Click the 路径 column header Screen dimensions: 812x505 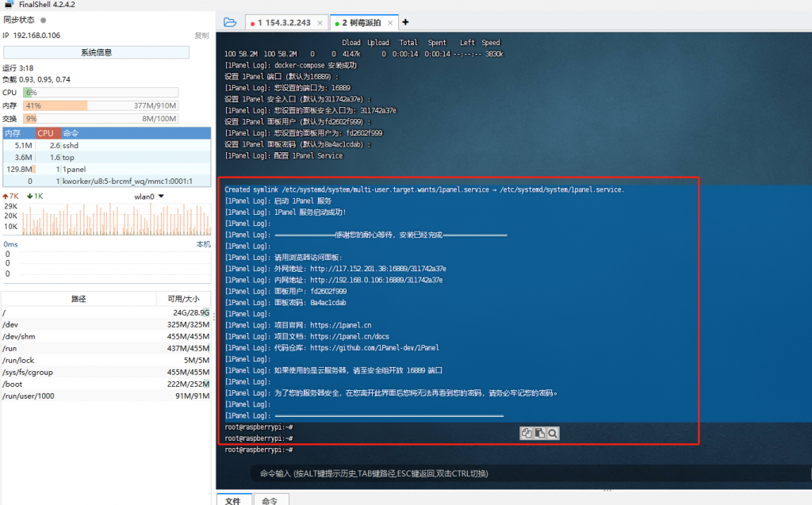[79, 299]
